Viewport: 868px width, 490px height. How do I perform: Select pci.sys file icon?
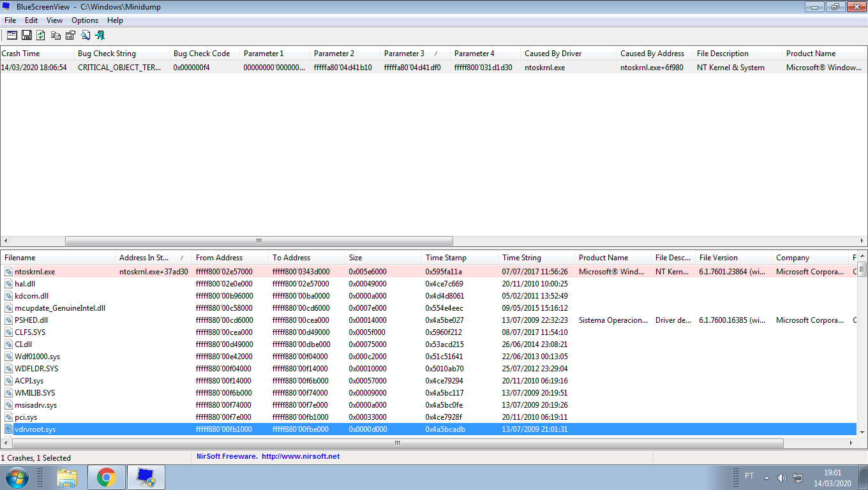8,417
